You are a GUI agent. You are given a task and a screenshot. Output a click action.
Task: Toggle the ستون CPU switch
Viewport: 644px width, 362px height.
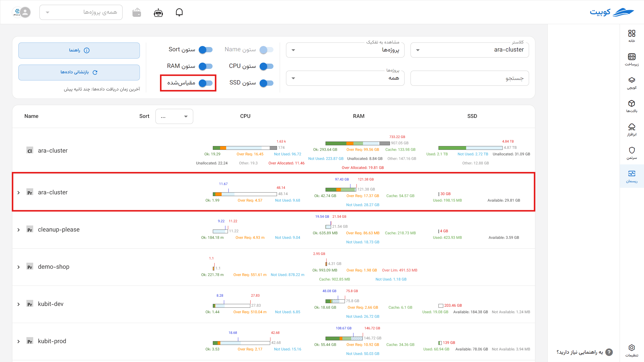point(266,66)
